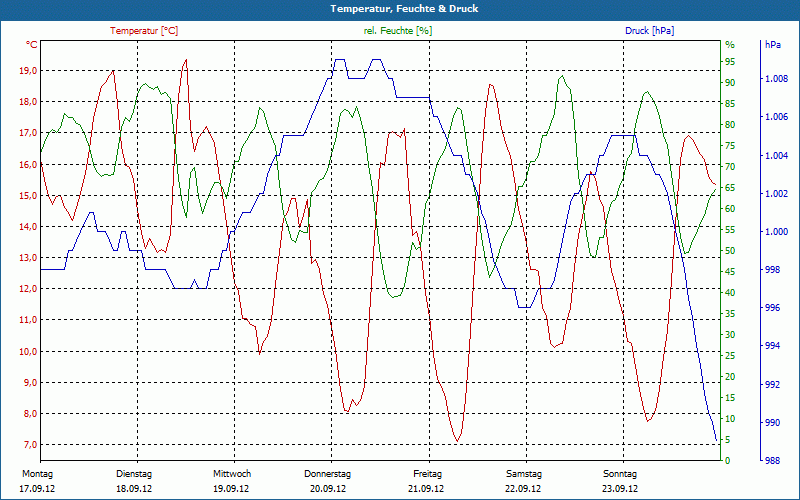Click the date '21.09.12'
Viewport: 800px width, 500px height.
click(426, 489)
